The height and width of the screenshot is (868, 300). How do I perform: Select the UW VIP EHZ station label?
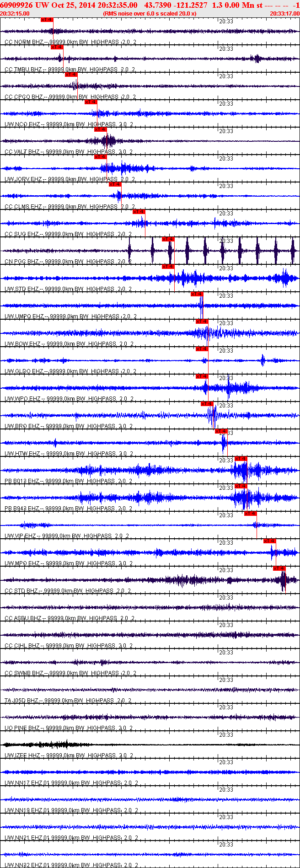67,536
